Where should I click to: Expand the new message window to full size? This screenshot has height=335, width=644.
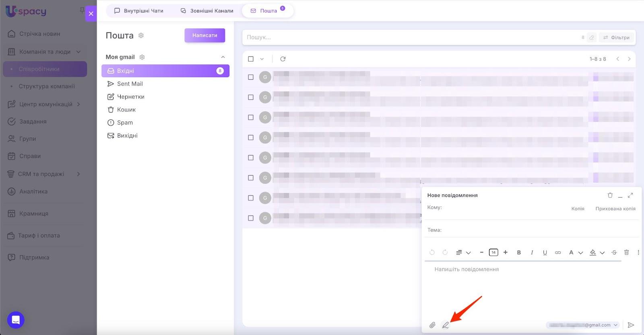(630, 195)
